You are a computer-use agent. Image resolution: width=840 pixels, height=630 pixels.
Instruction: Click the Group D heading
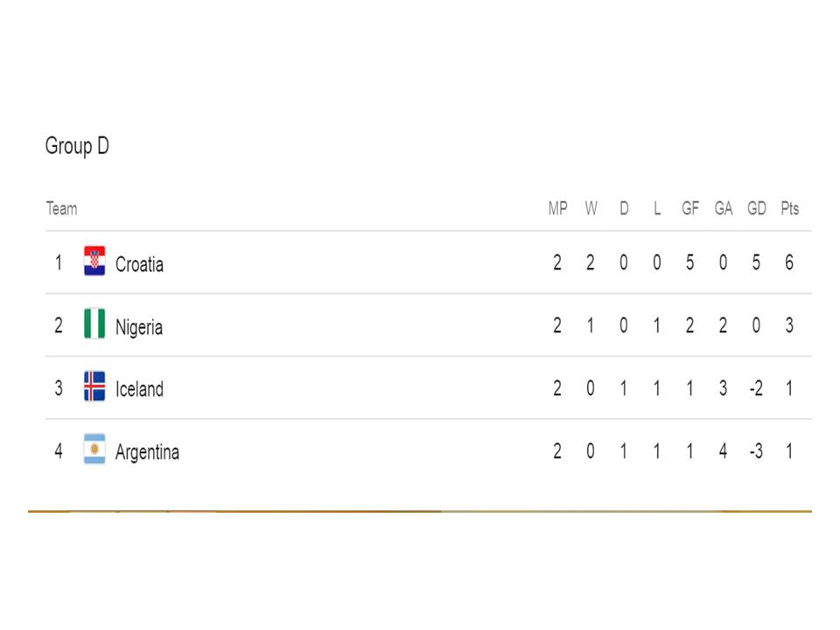pos(77,146)
